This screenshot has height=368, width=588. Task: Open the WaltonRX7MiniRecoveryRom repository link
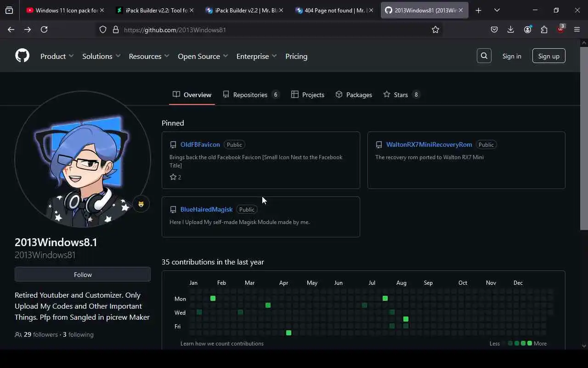[x=429, y=144]
